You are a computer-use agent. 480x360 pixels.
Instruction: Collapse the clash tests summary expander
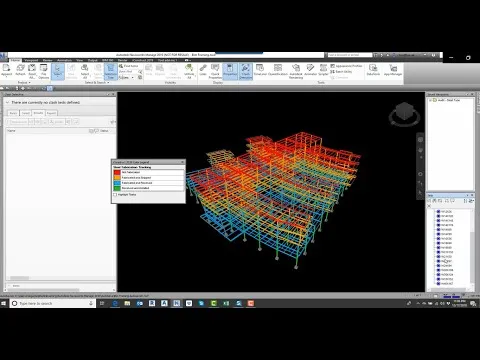tap(7, 102)
